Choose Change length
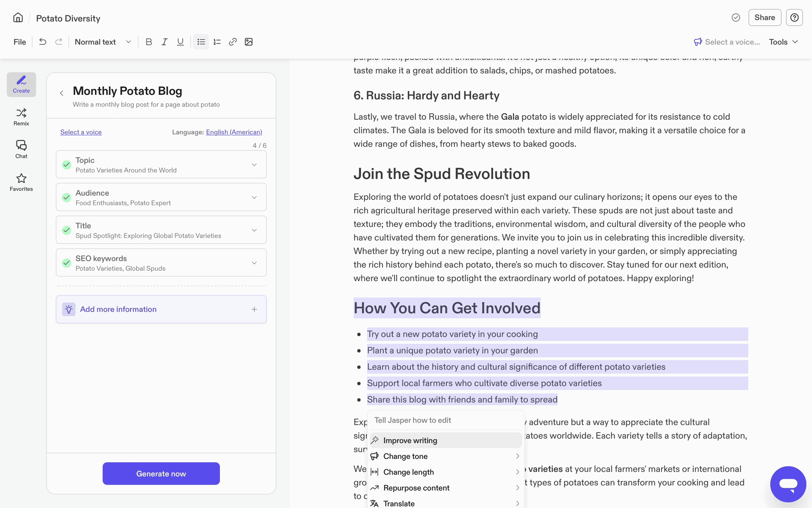This screenshot has width=812, height=508. 446,472
